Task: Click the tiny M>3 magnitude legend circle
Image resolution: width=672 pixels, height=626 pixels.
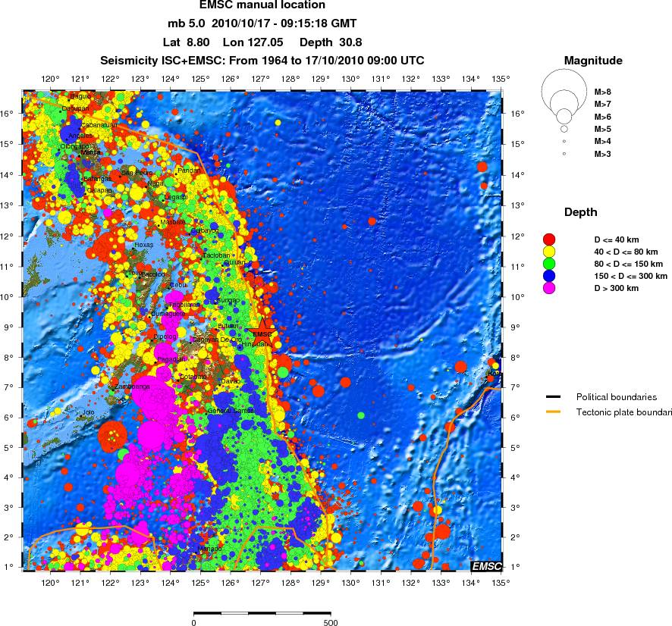Action: (x=564, y=154)
